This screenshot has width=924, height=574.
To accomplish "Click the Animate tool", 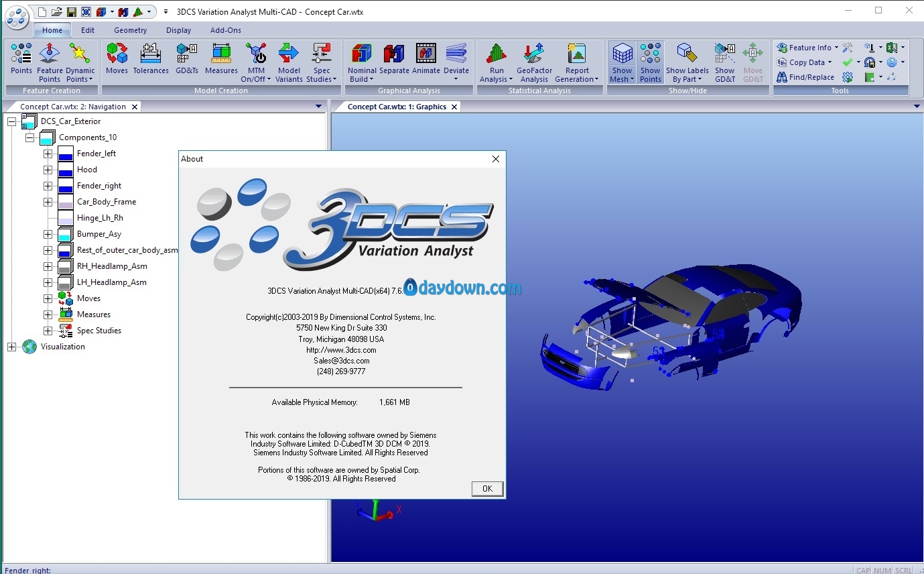I will pos(426,60).
